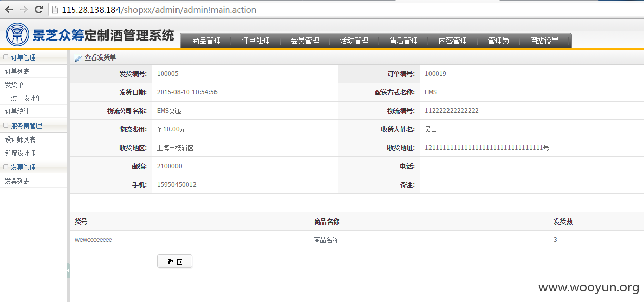Open 发货单 in the sidebar
The image size is (644, 302).
coord(14,85)
